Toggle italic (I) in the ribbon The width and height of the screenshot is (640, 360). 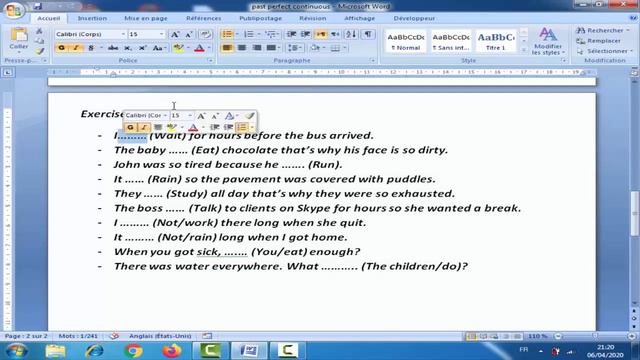pyautogui.click(x=76, y=48)
